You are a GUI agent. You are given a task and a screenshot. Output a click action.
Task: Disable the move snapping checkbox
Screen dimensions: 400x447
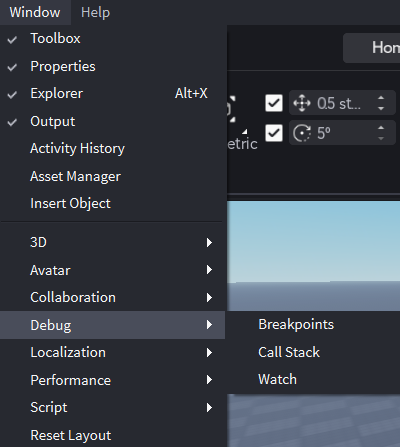click(274, 103)
